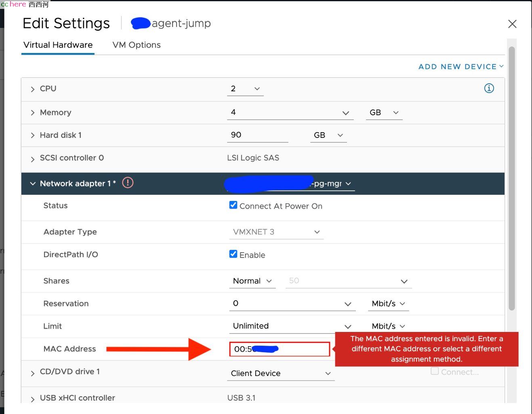Expand the CD/DVD drive 1 row
532x414 pixels.
(x=33, y=373)
